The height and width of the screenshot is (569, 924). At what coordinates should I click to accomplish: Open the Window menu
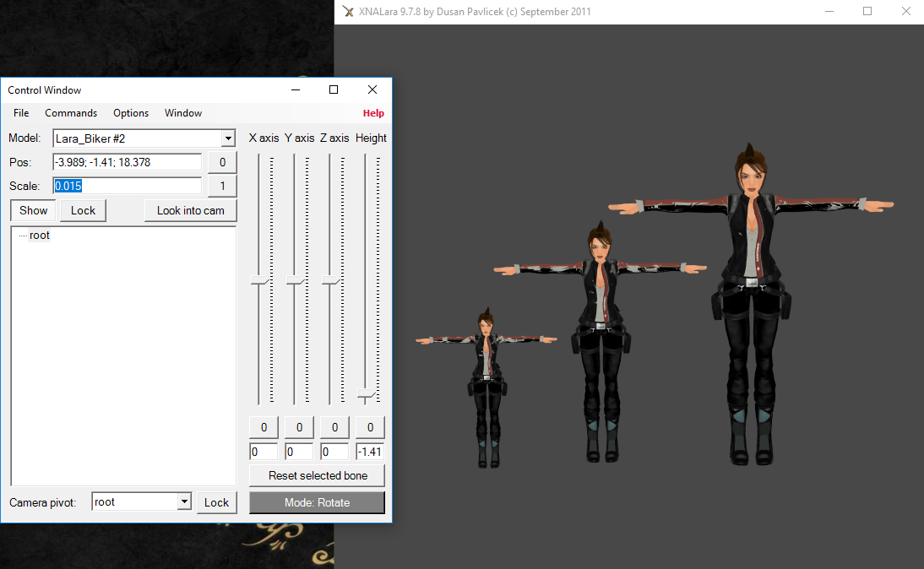point(182,112)
